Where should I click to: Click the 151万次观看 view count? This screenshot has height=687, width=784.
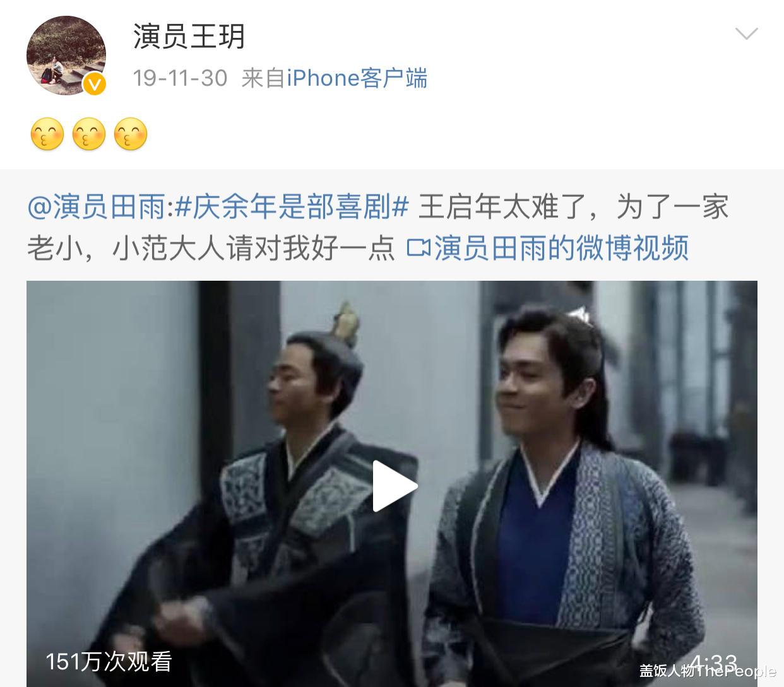109,661
